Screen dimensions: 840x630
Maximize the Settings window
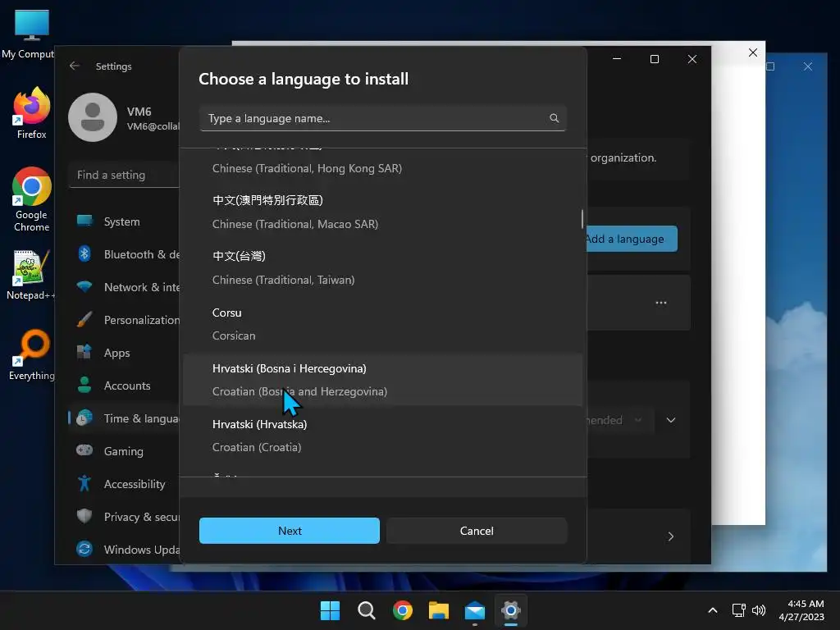click(x=654, y=59)
